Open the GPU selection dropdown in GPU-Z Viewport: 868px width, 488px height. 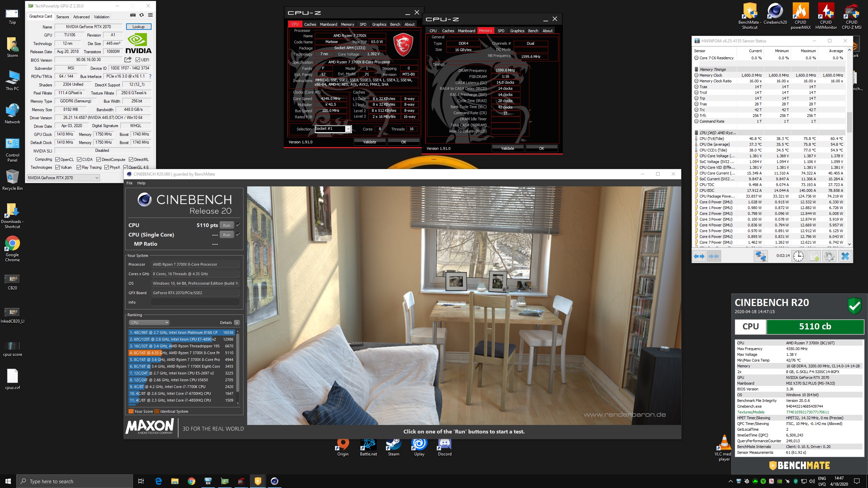coord(63,178)
